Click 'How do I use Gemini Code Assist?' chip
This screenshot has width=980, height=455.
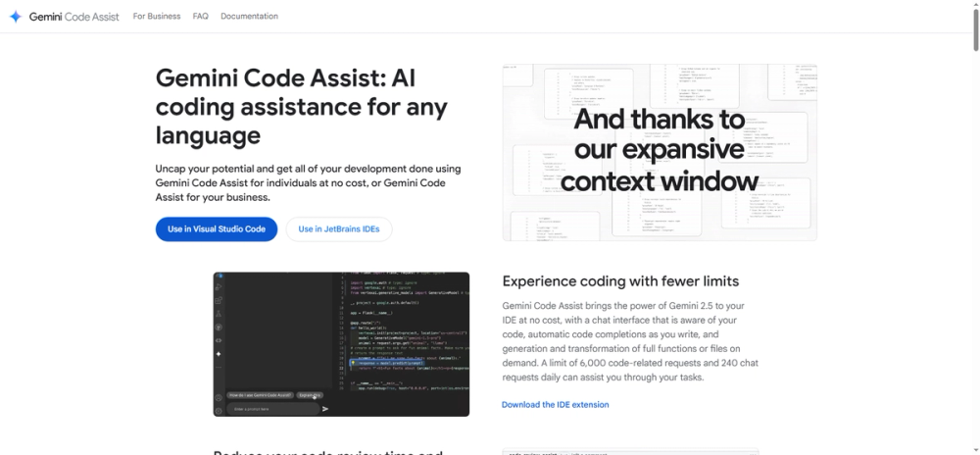(x=261, y=395)
